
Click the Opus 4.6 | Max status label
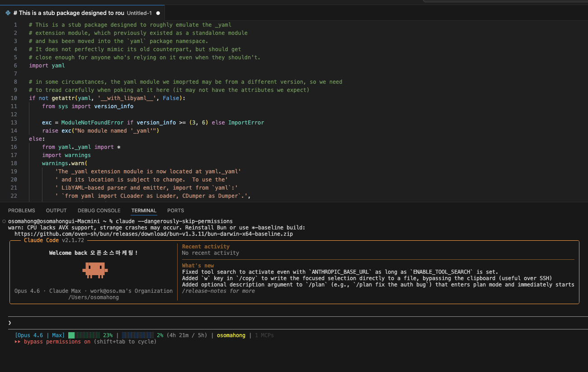pos(40,335)
